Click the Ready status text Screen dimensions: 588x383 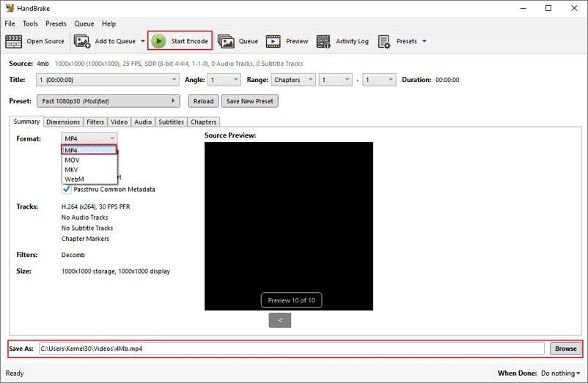click(x=15, y=373)
